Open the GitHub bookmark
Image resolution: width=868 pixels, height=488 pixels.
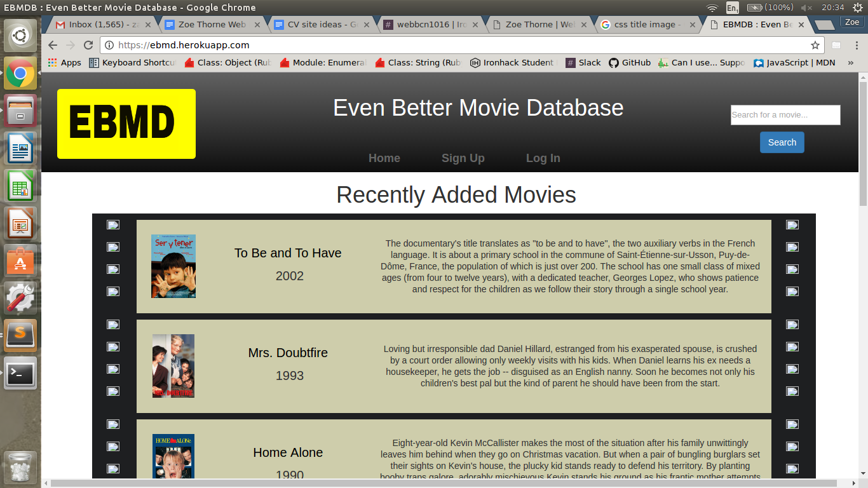630,62
